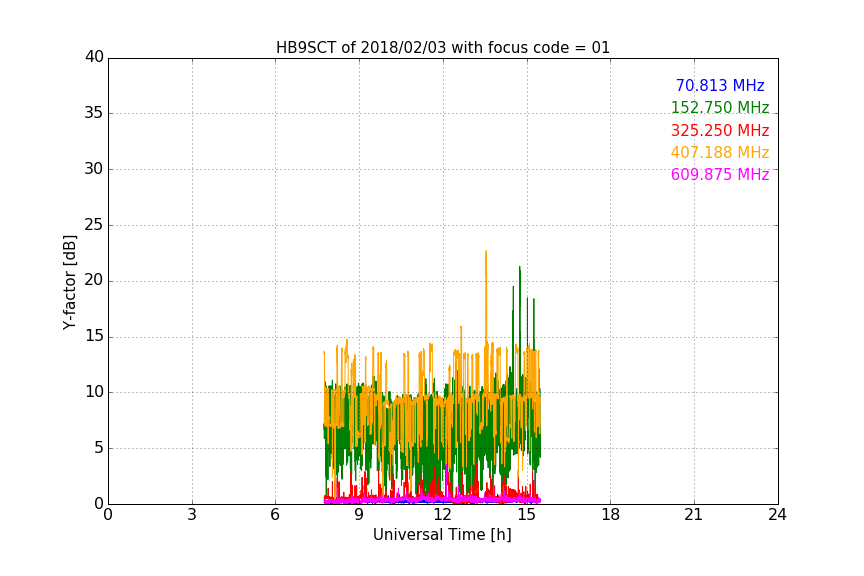
Task: Select the 70.813 MHz legend entry
Action: pos(720,85)
